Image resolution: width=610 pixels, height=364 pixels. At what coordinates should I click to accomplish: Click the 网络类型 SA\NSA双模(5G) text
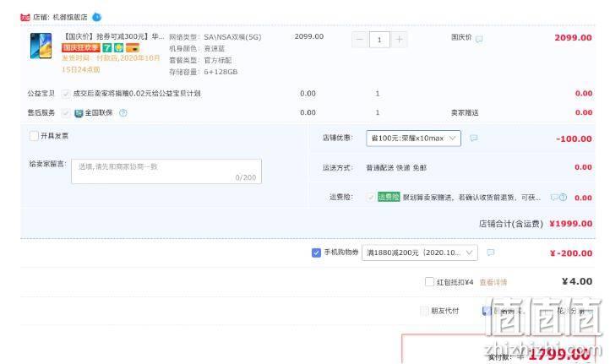pos(215,37)
